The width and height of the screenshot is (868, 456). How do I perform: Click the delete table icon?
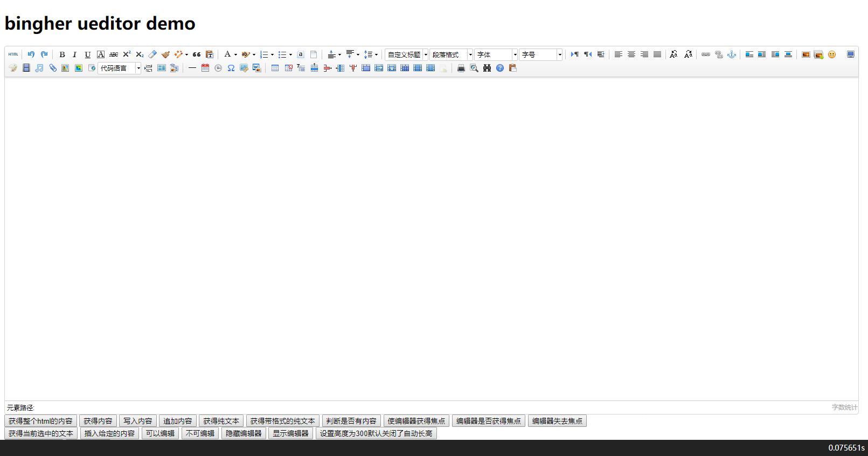coord(288,68)
